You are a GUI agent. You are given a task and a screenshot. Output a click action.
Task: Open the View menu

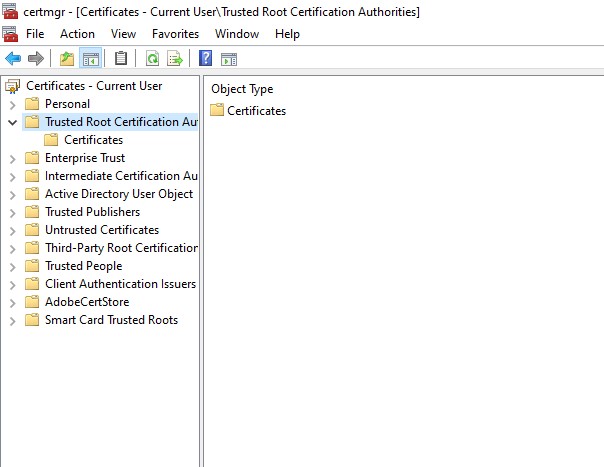click(123, 34)
